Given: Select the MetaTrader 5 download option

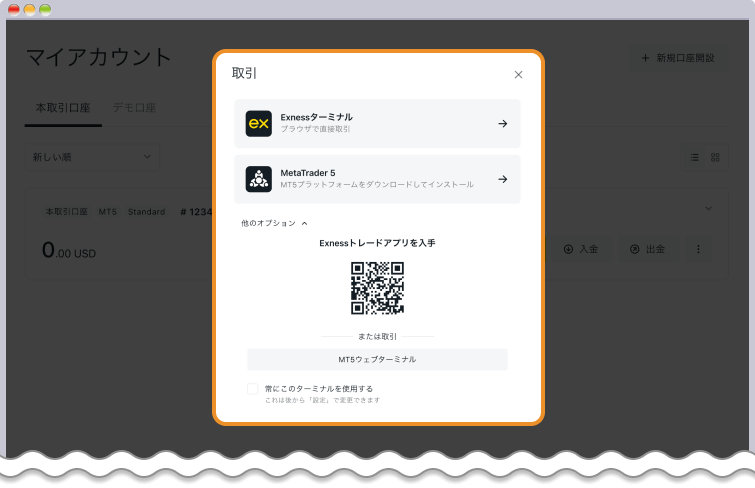Looking at the screenshot, I should click(x=377, y=179).
